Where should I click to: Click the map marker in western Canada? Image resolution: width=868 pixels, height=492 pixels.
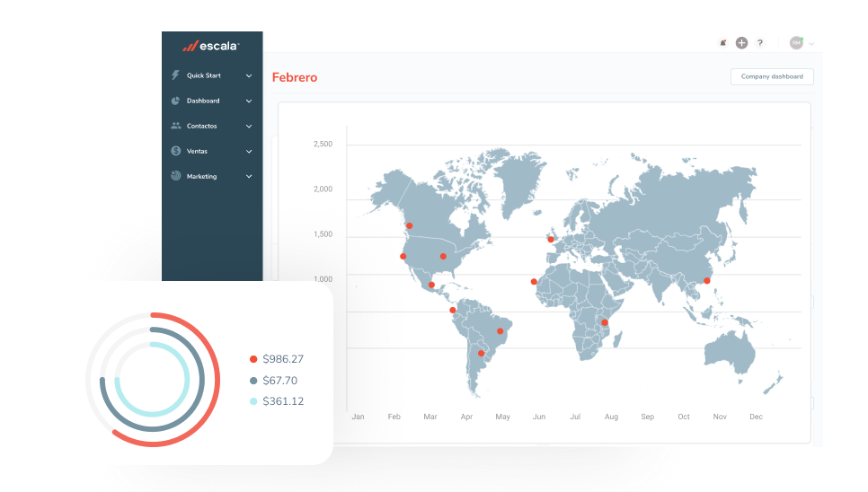(409, 225)
